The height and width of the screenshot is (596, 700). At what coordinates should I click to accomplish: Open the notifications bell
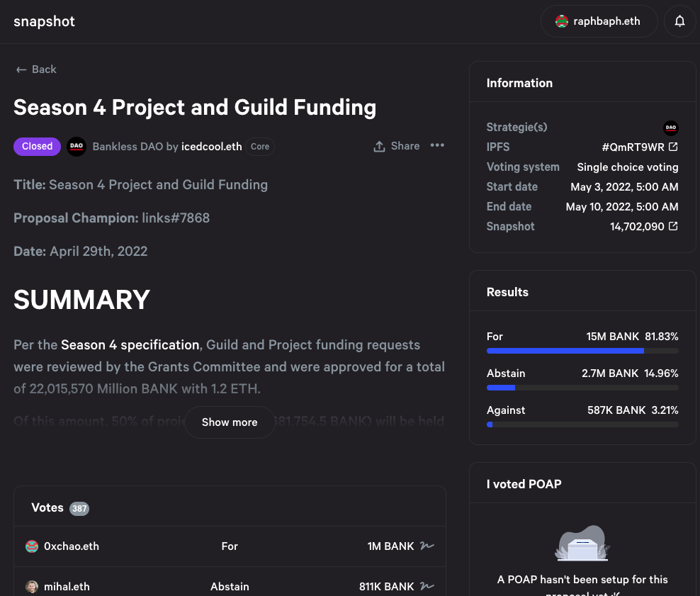point(679,21)
